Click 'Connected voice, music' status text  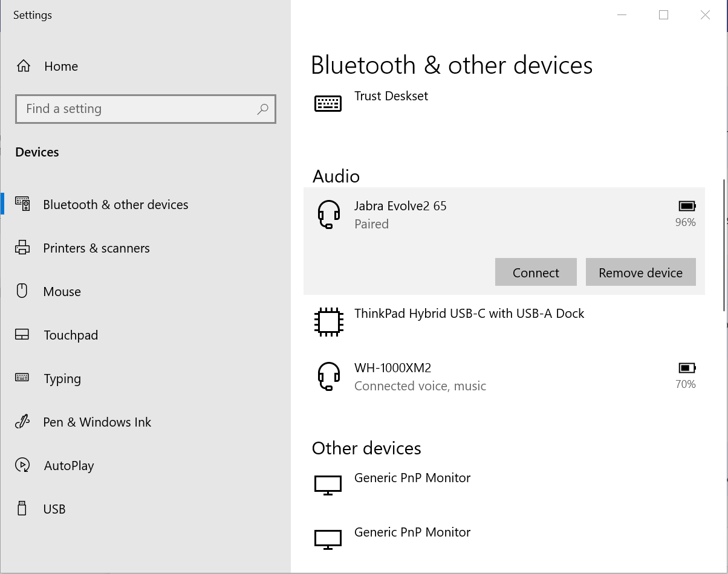coord(420,386)
